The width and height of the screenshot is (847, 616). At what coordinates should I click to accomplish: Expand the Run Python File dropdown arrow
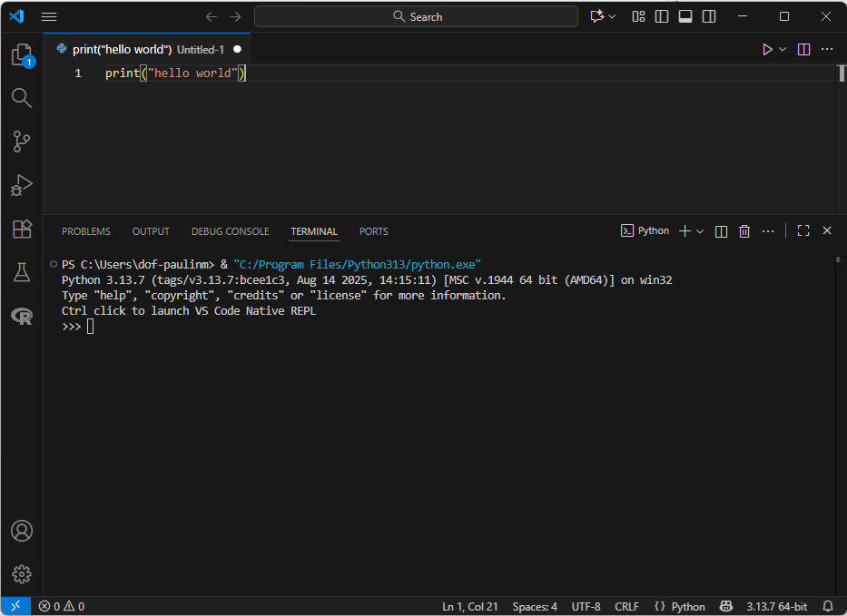[x=783, y=49]
